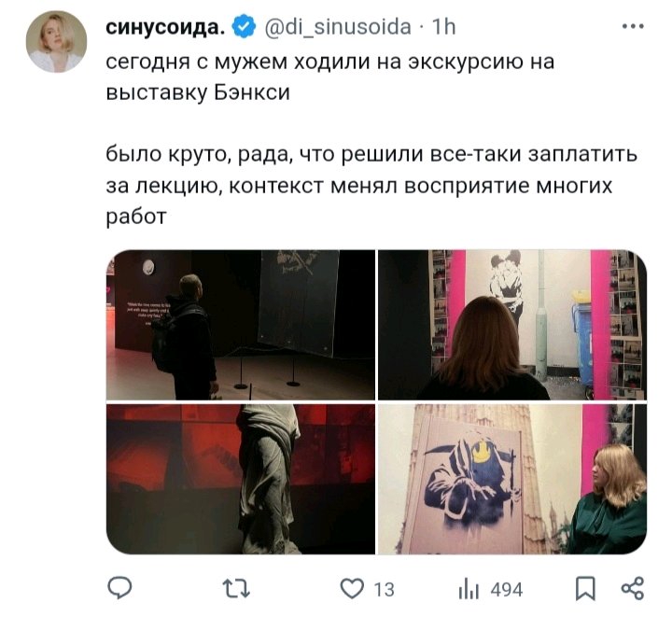Open the reply comment icon
The width and height of the screenshot is (672, 617).
119,587
